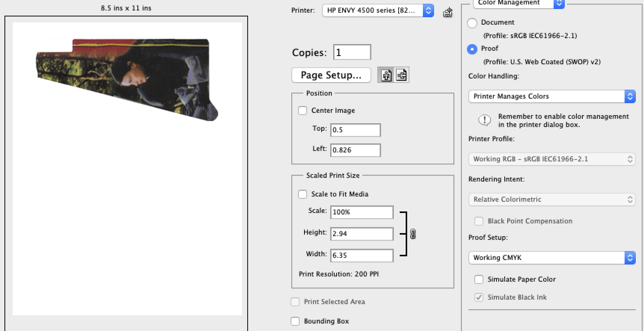Image resolution: width=644 pixels, height=331 pixels.
Task: Expand the Proof Setup Working CMYK dropdown
Action: click(551, 258)
